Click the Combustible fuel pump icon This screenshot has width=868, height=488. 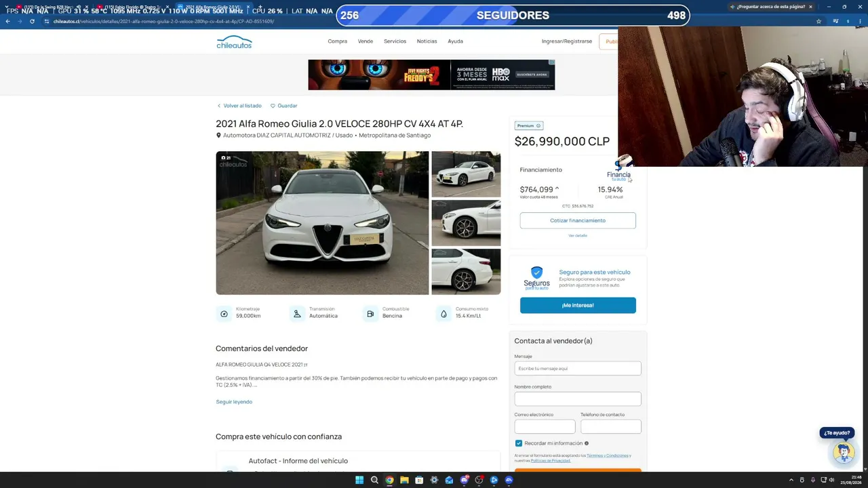point(370,314)
